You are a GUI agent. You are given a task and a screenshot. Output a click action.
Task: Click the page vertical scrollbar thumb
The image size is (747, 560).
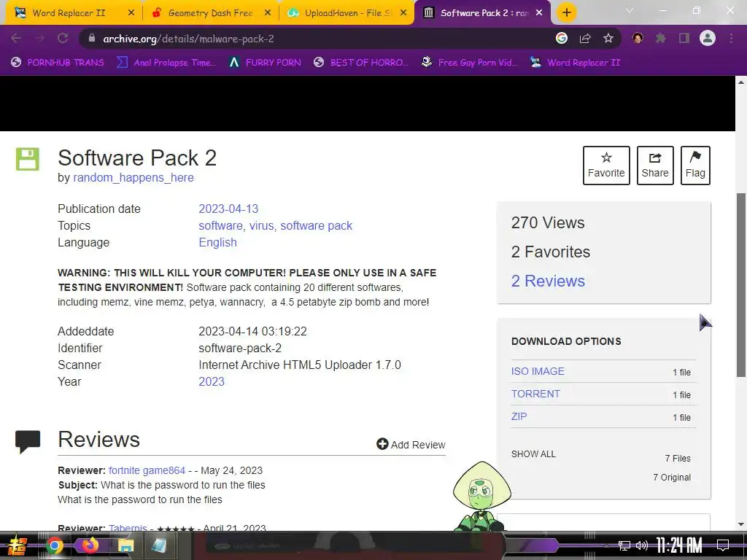[x=741, y=284]
